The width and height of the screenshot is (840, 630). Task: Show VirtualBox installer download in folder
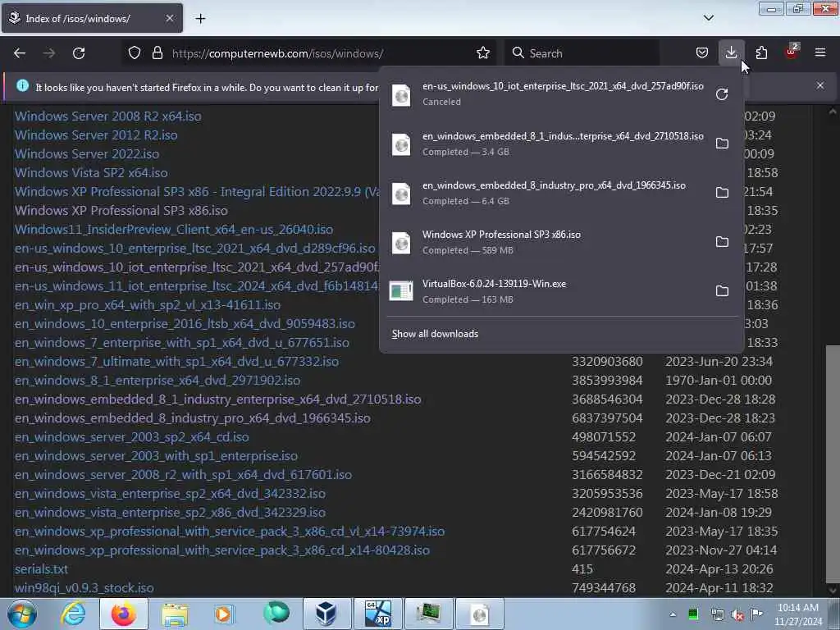point(722,291)
